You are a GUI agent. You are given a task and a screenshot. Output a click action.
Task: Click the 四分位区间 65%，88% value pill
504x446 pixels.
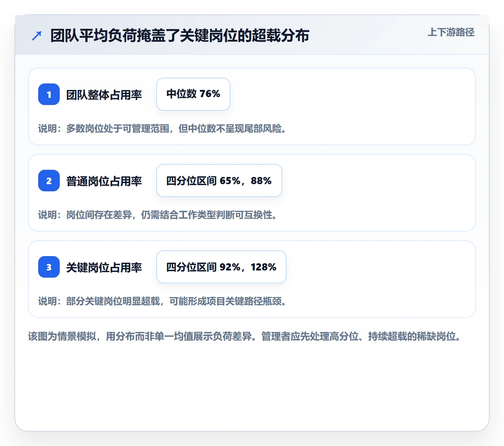[219, 181]
